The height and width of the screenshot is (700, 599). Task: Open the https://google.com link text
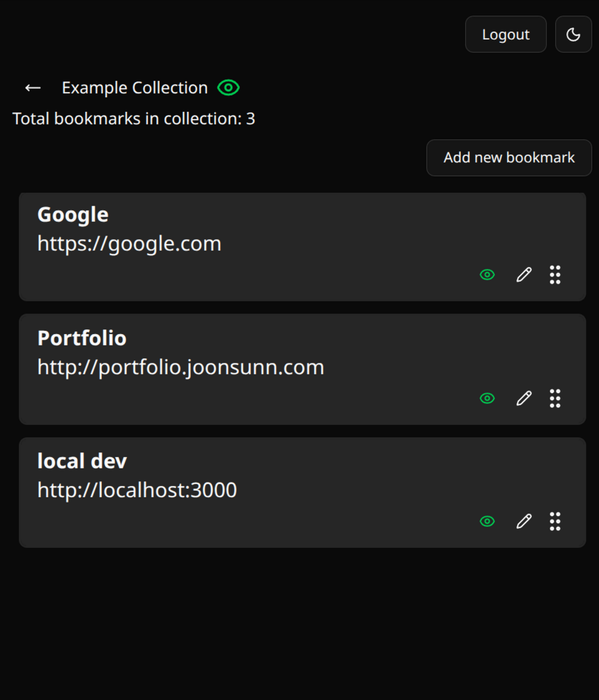pyautogui.click(x=130, y=243)
